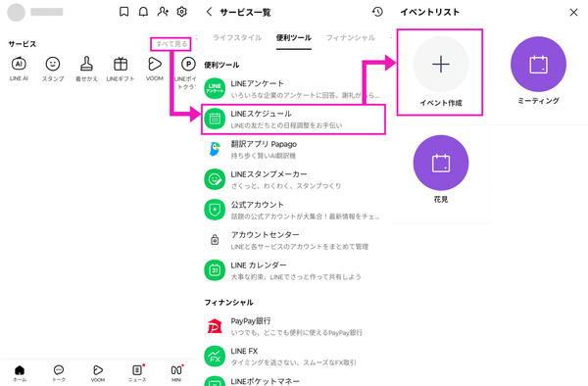
Task: Open the Papago parrot icon
Action: pos(215,149)
